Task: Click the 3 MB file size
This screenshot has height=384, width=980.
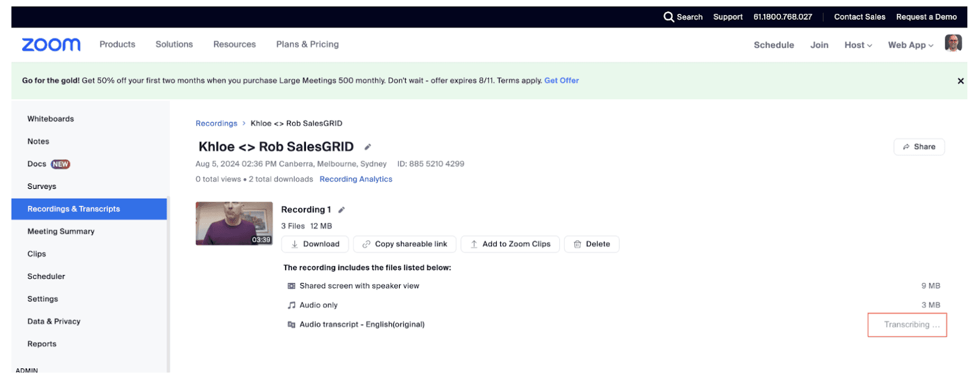Action: (931, 305)
